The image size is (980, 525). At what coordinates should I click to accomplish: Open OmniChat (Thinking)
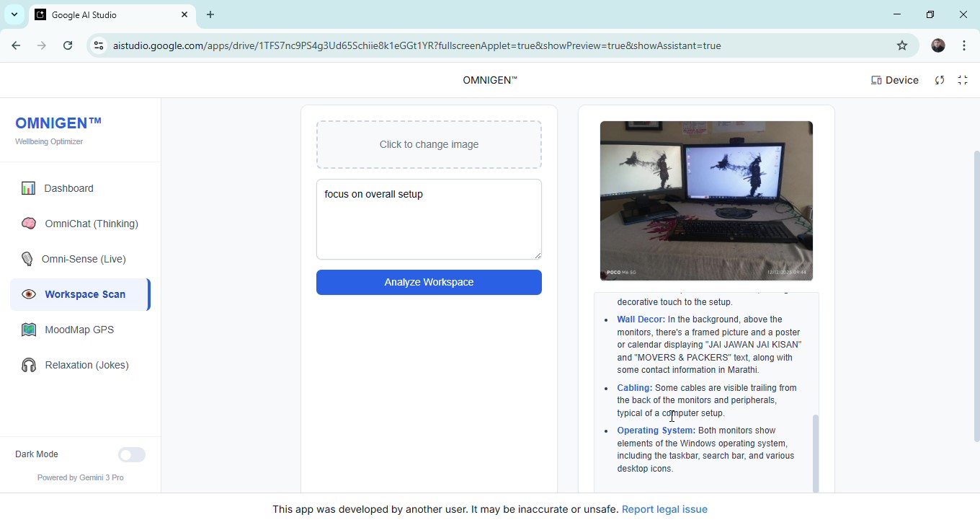pyautogui.click(x=80, y=224)
